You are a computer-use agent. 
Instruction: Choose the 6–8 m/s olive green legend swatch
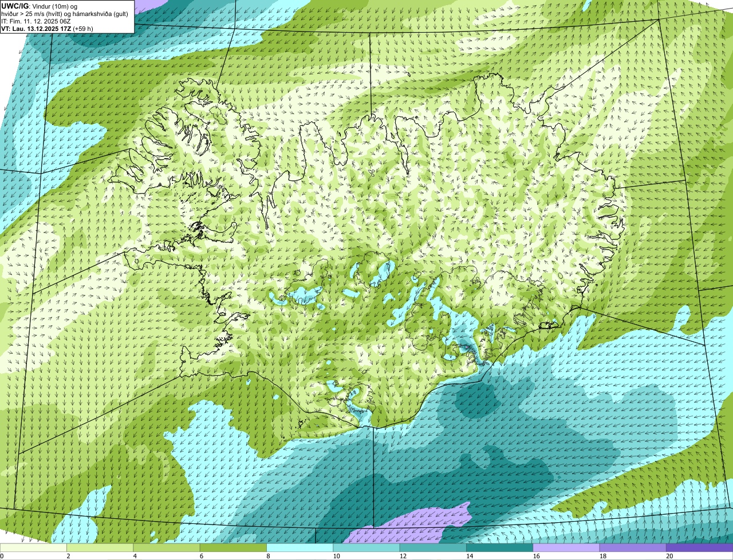click(233, 547)
